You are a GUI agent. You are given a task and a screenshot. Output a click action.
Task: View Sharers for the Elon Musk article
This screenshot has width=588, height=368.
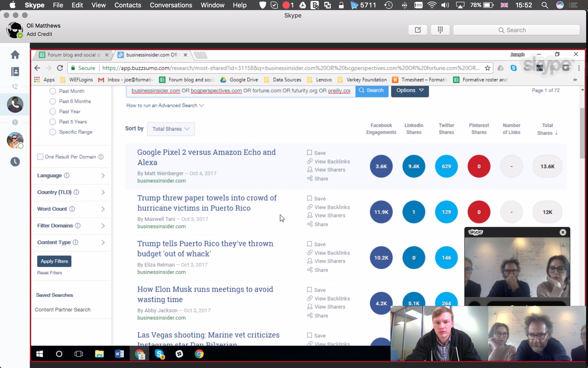click(x=326, y=307)
